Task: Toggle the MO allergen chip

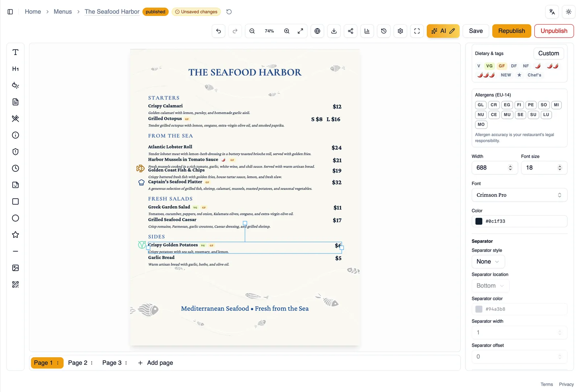Action: (481, 125)
